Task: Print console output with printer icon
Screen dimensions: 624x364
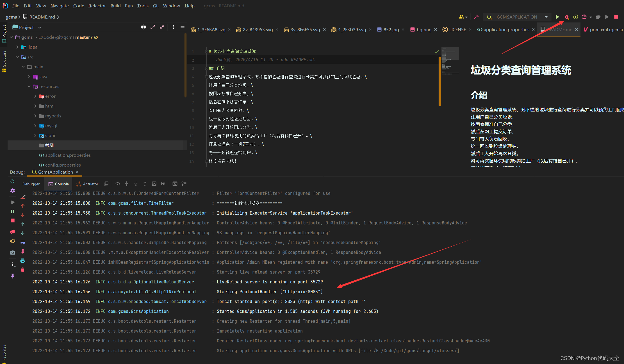Action: tap(23, 261)
